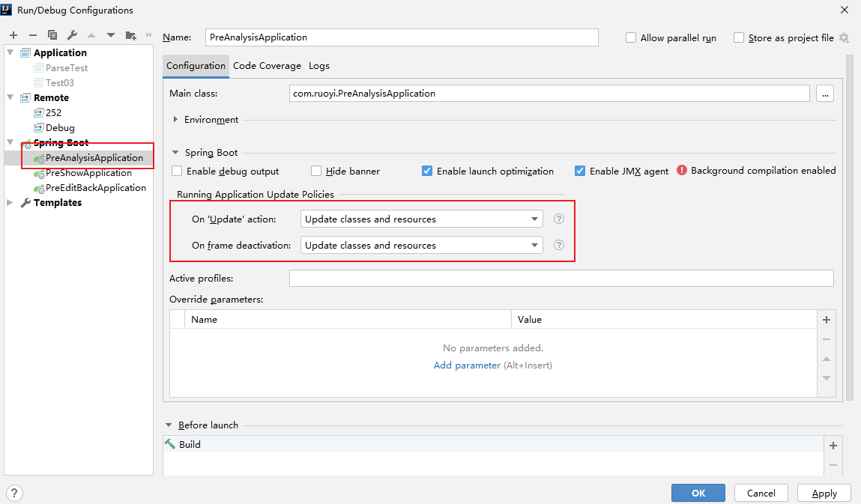Viewport: 861px width, 504px height.
Task: Enable the Allow parallel run checkbox
Action: tap(631, 37)
